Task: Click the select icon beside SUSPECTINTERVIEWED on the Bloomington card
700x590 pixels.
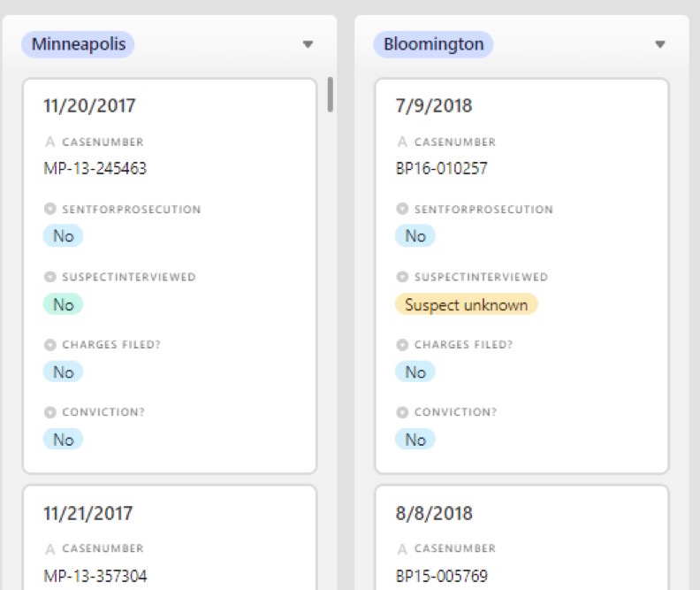Action: [402, 277]
